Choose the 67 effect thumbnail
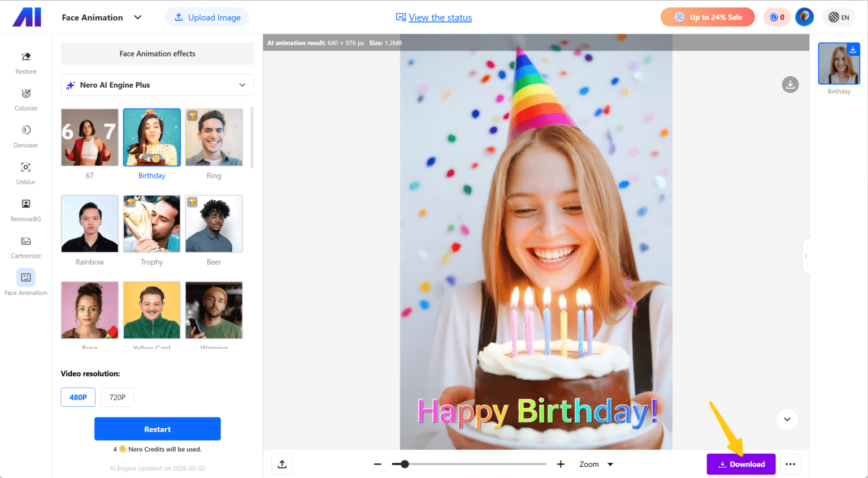Image resolution: width=868 pixels, height=478 pixels. (90, 137)
